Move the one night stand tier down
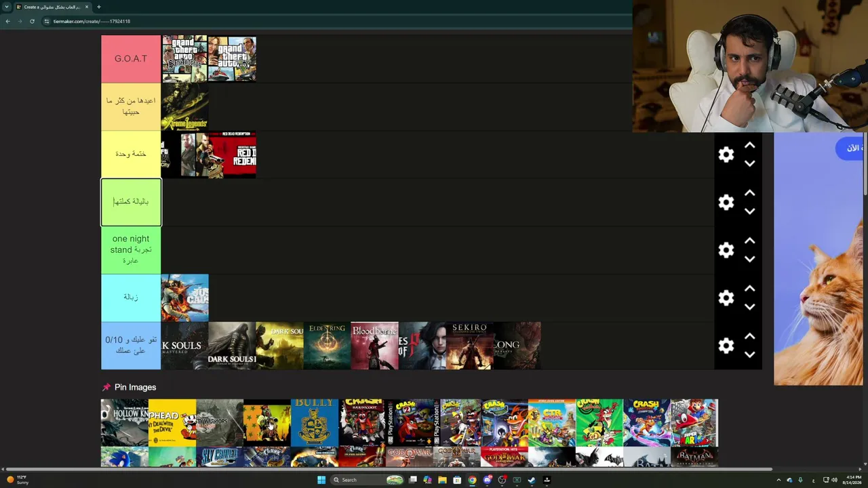 point(749,259)
